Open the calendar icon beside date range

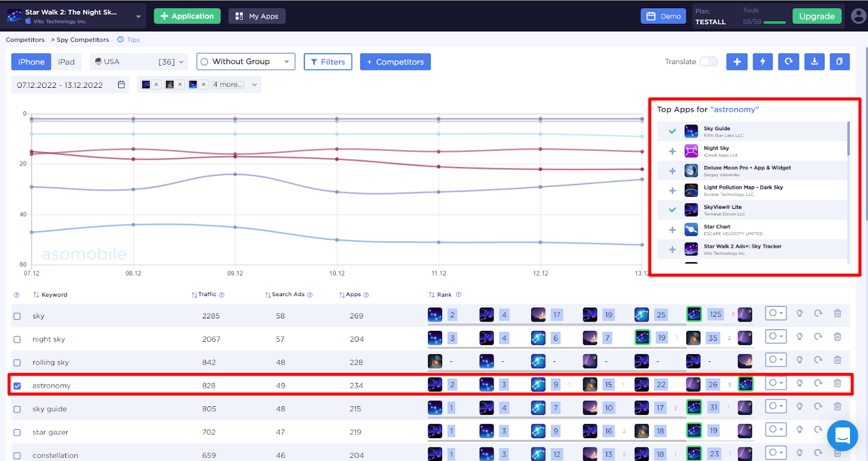pyautogui.click(x=122, y=85)
